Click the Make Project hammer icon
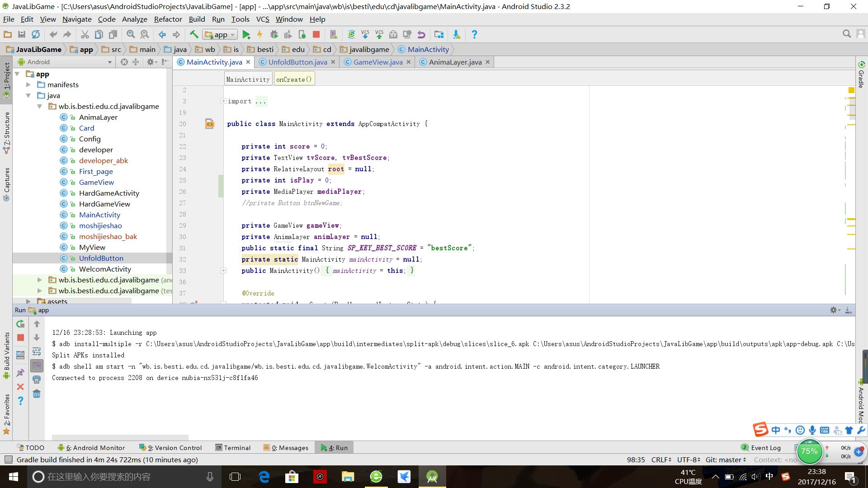Image resolution: width=868 pixels, height=488 pixels. tap(194, 34)
